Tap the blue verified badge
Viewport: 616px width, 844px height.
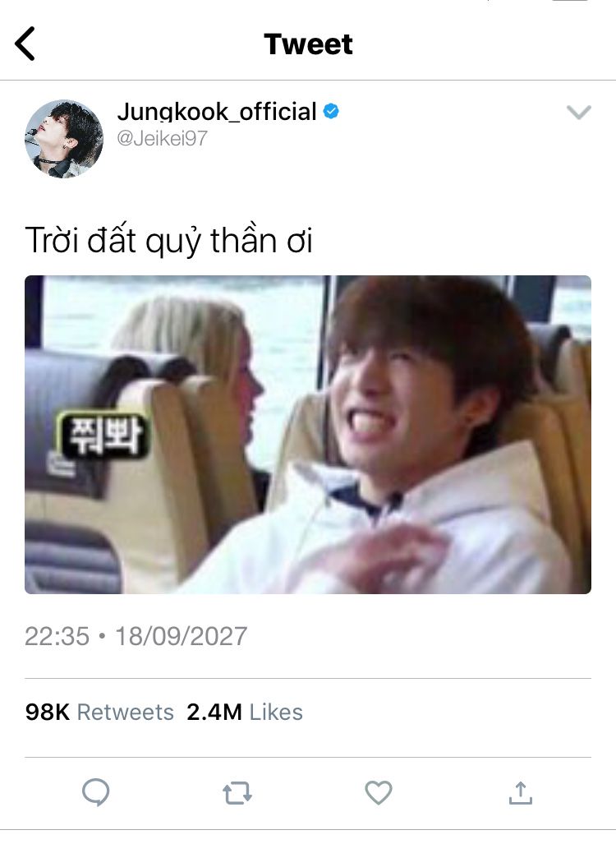click(331, 111)
